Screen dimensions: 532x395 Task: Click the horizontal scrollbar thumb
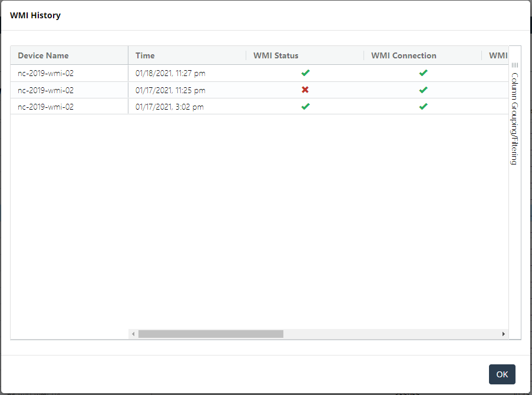pos(210,334)
